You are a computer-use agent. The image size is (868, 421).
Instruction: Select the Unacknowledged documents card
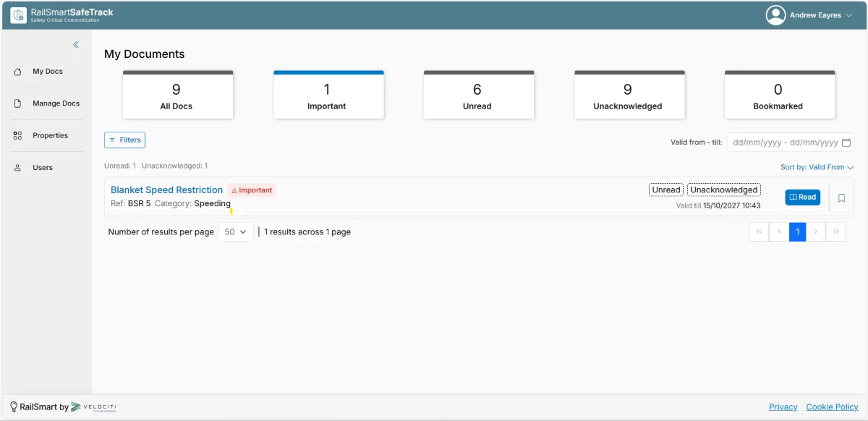[x=629, y=94]
